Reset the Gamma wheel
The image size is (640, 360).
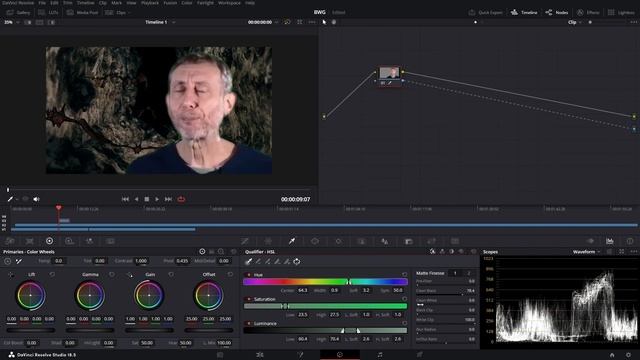pos(112,275)
